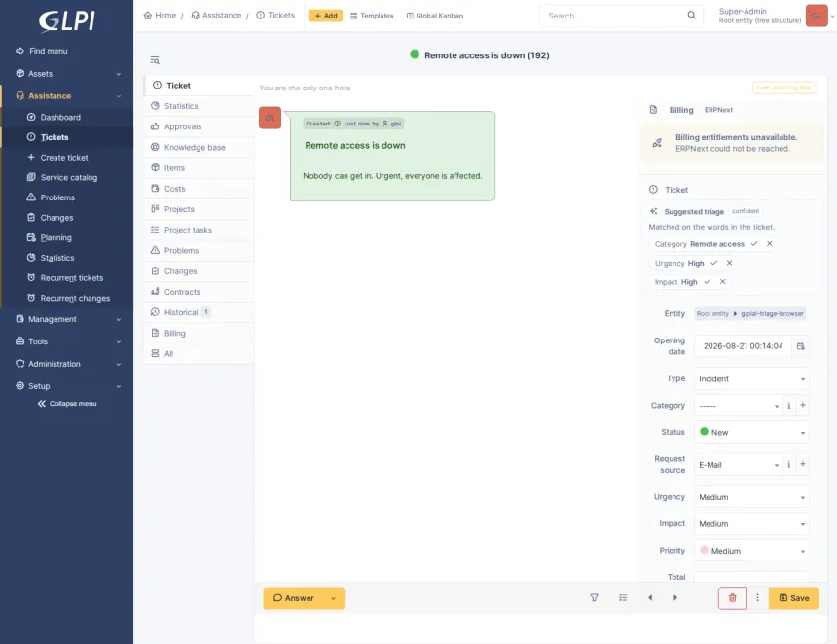
Task: Click the GLPI logo
Action: pos(67,20)
